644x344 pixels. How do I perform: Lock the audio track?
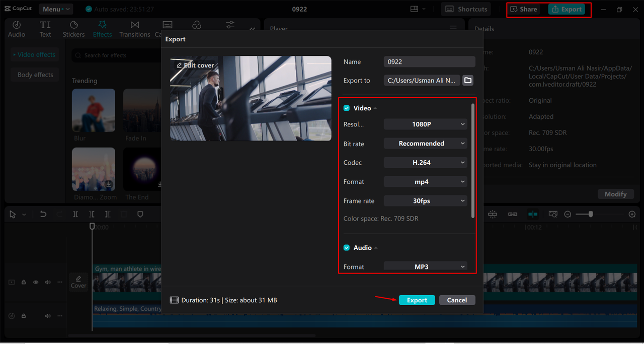tap(24, 316)
